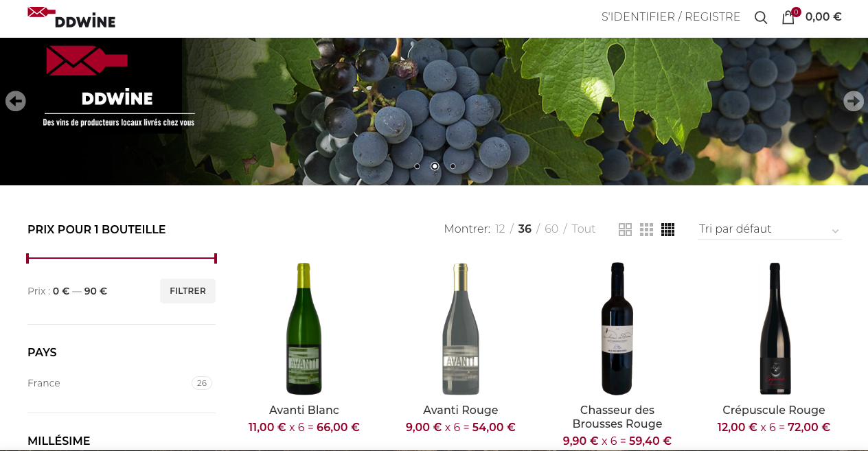Image resolution: width=868 pixels, height=451 pixels.
Task: Click the right handle of price slider
Action: click(x=216, y=258)
